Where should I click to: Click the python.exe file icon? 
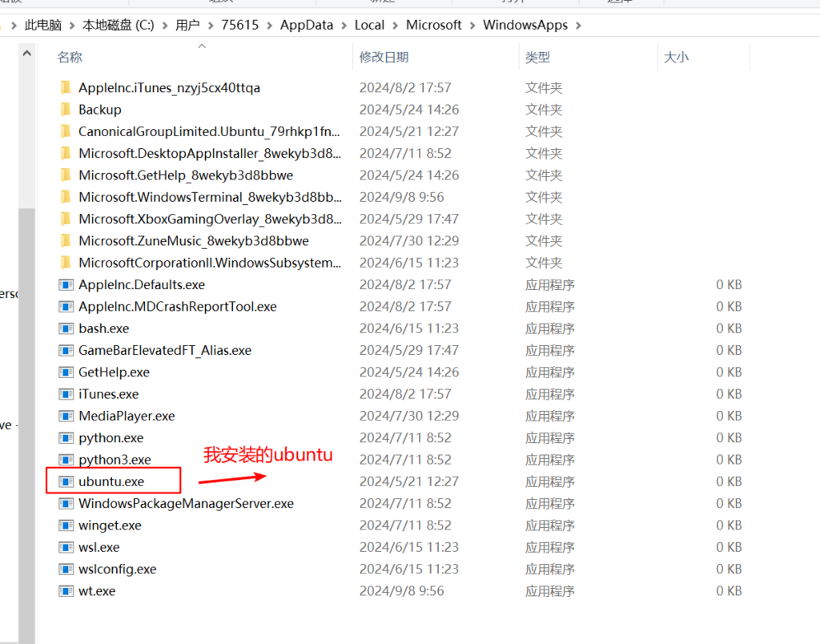(66, 438)
